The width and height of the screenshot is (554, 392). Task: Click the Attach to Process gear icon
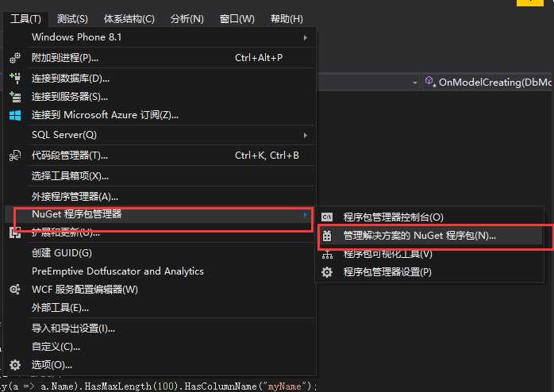15,58
